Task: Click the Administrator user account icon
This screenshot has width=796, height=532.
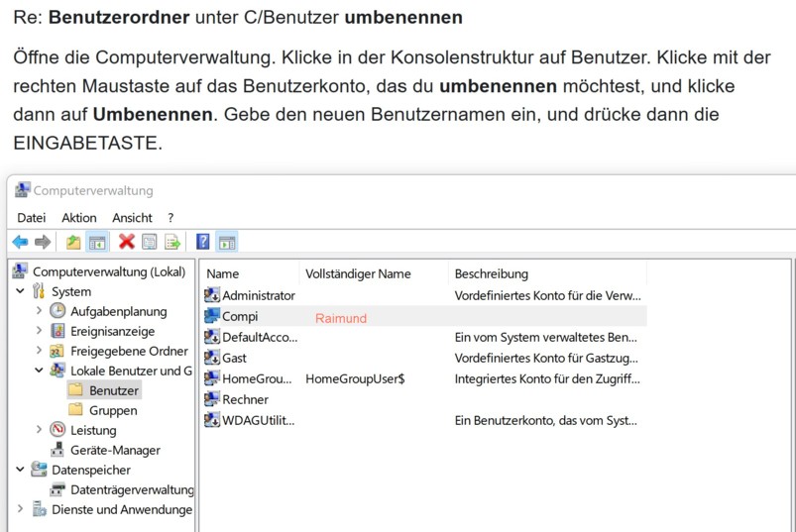Action: coord(212,295)
